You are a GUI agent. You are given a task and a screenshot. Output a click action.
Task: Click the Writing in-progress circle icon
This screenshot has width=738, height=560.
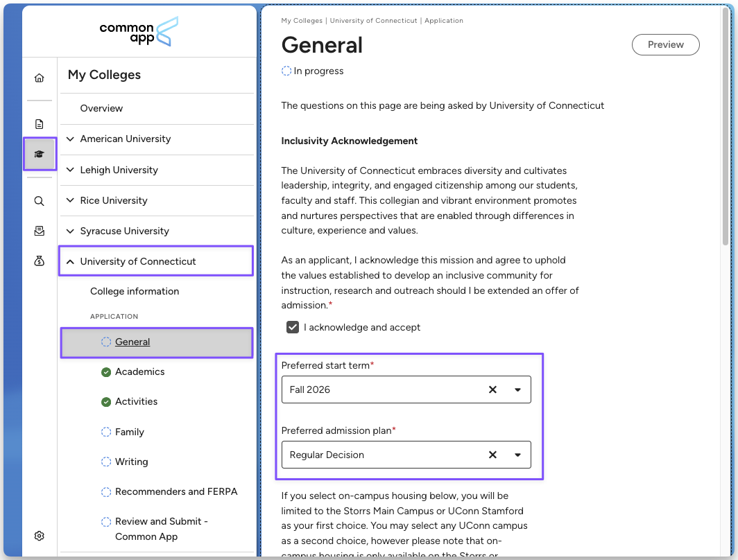(x=106, y=462)
